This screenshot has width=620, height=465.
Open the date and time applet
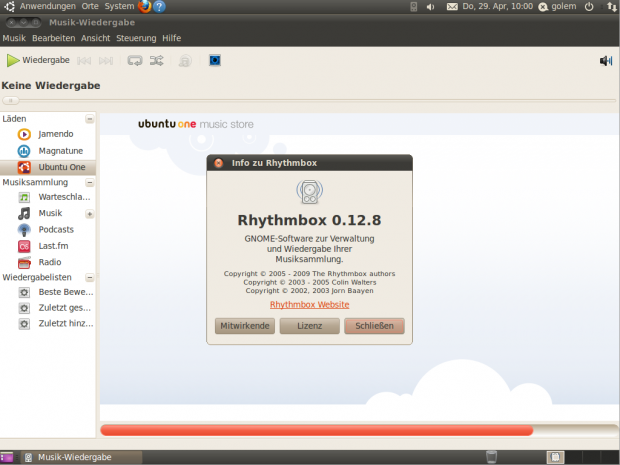point(497,6)
